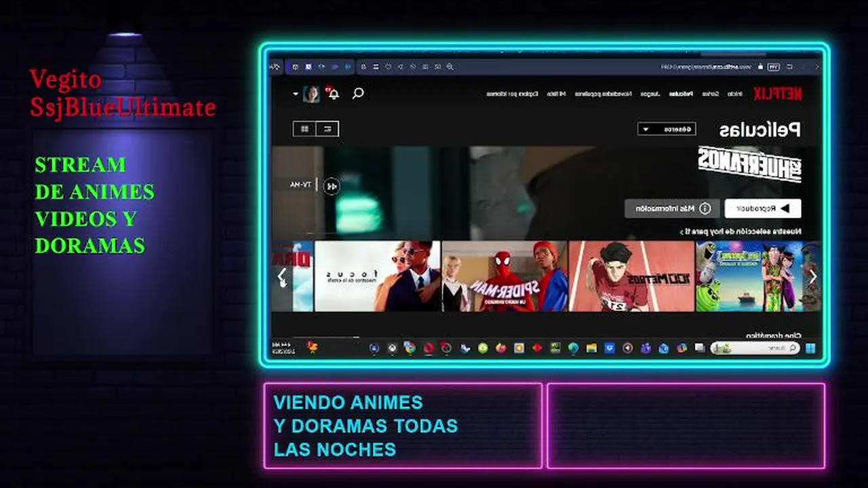Open the Focus movie thumbnail
868x488 pixels.
pos(378,276)
